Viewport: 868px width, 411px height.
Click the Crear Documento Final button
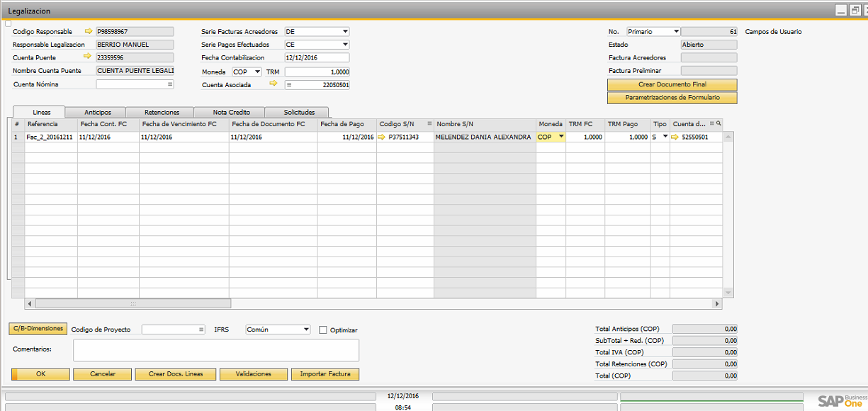click(x=672, y=84)
